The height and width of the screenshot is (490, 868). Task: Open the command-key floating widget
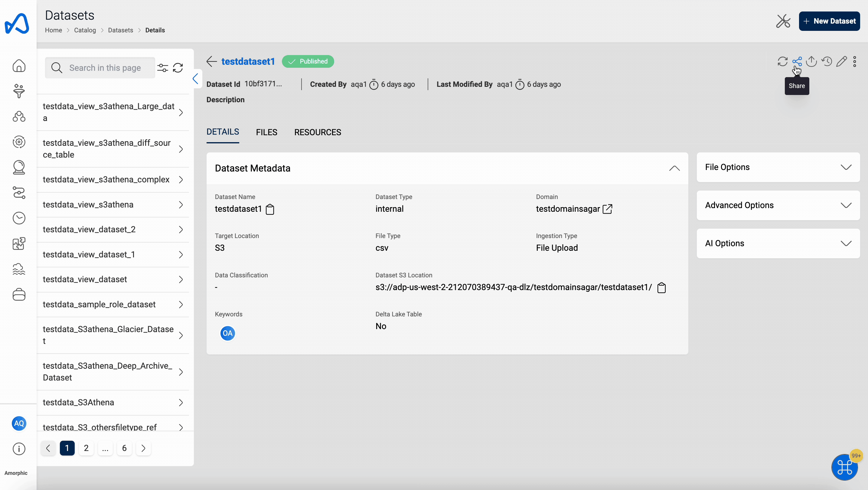tap(844, 467)
